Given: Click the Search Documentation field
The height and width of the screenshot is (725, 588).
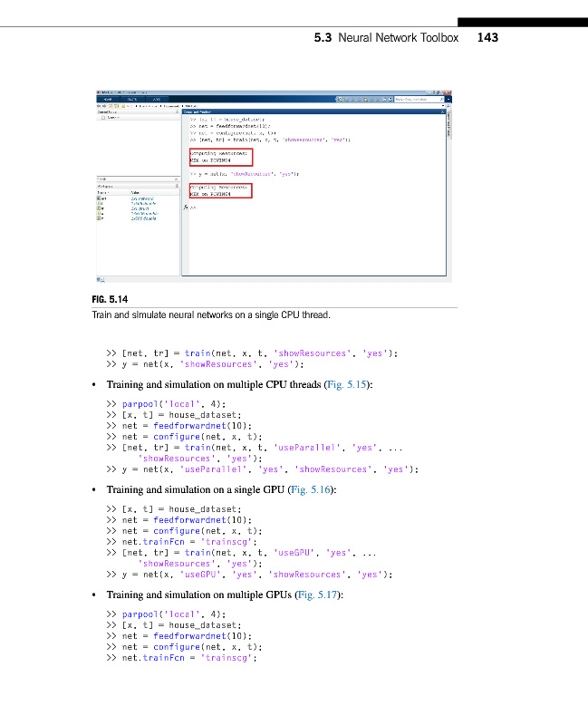Looking at the screenshot, I should 418,99.
